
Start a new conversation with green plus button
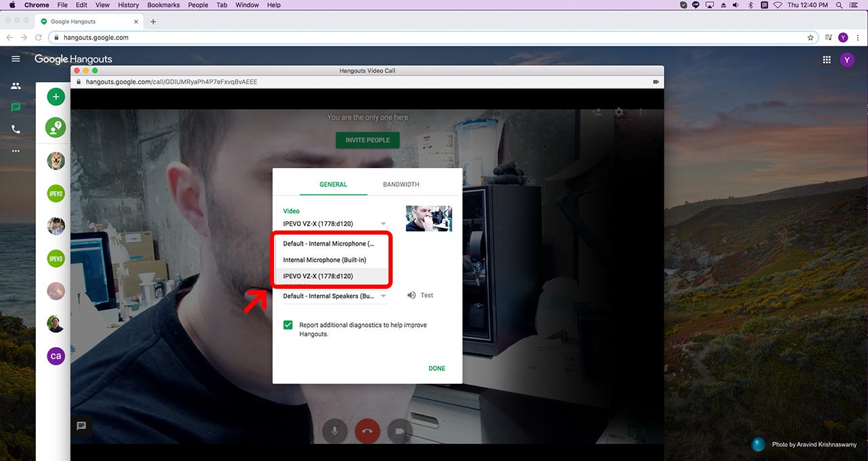pos(56,97)
